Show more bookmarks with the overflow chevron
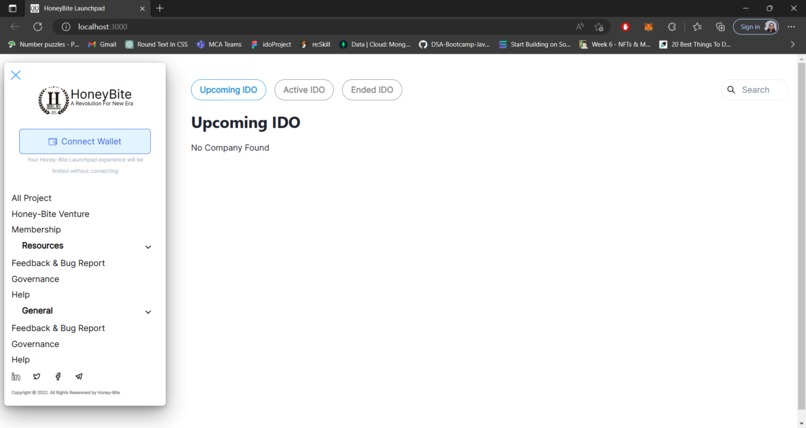Screen dimensions: 806x428 point(792,45)
